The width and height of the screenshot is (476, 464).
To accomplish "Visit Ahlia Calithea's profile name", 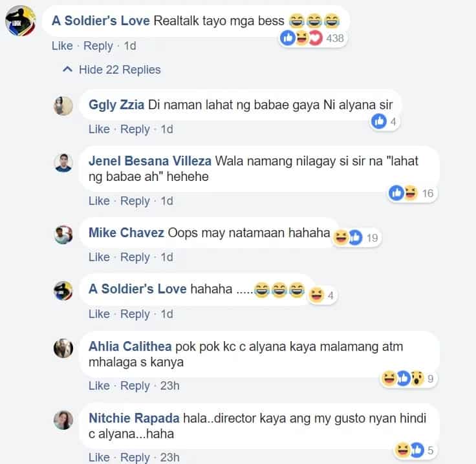I will tap(130, 346).
